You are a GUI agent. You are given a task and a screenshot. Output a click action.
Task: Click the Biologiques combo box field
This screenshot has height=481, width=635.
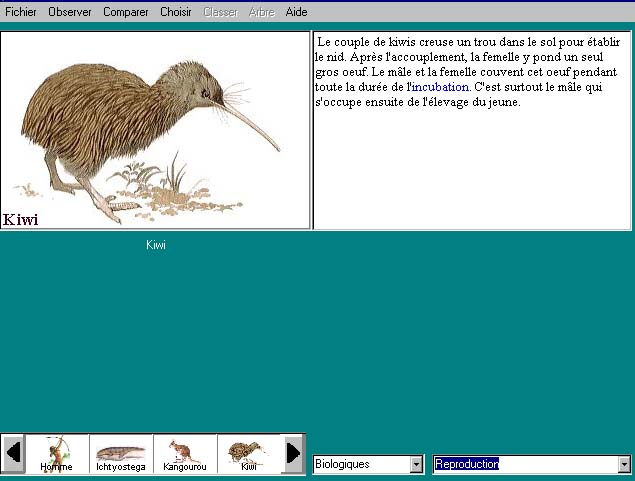(361, 464)
